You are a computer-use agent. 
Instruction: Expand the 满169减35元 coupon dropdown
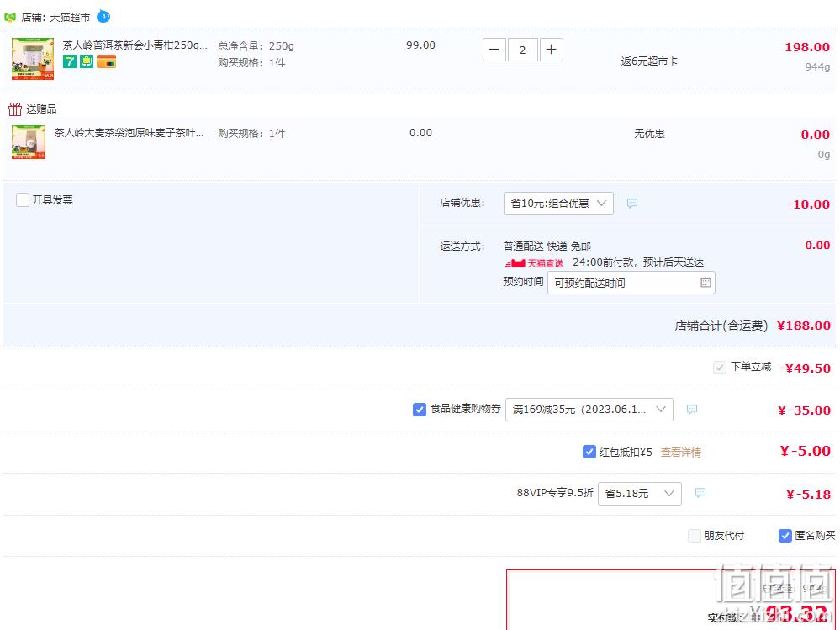pos(589,410)
